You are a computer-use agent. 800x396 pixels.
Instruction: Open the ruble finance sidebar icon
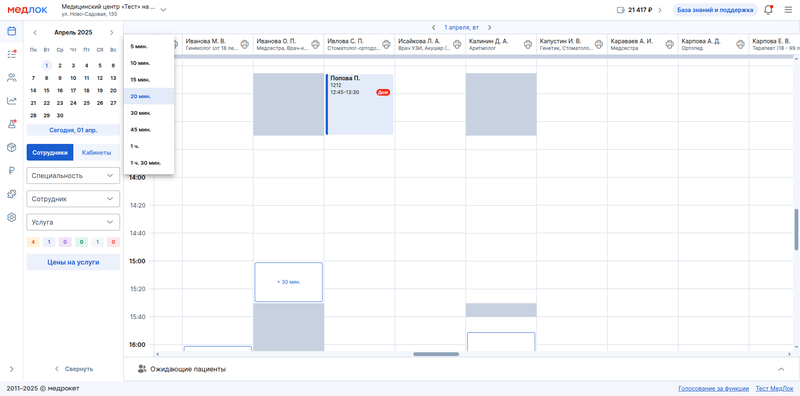11,171
